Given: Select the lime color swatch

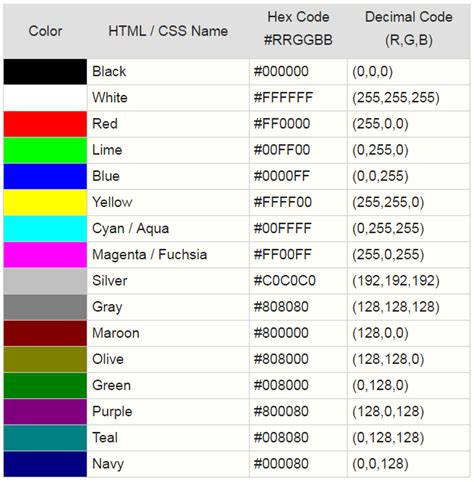Looking at the screenshot, I should [x=45, y=150].
